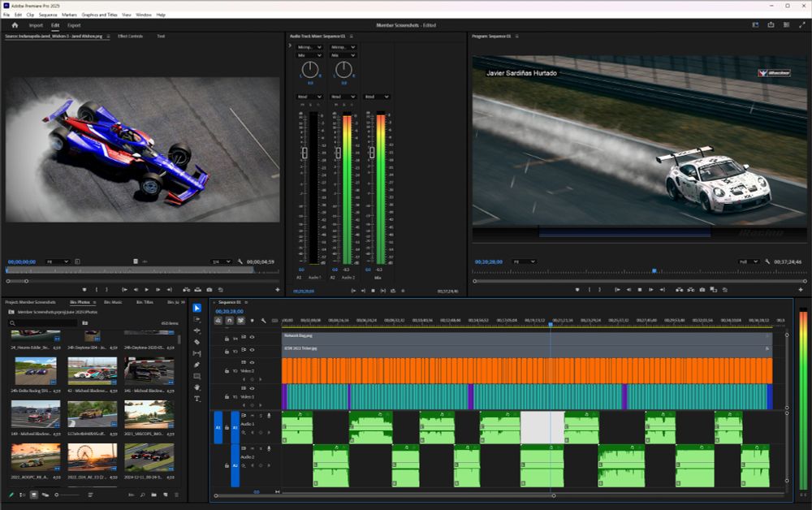Open Program monitor zoom level Fit dropdown
Image resolution: width=812 pixels, height=510 pixels.
pos(524,262)
